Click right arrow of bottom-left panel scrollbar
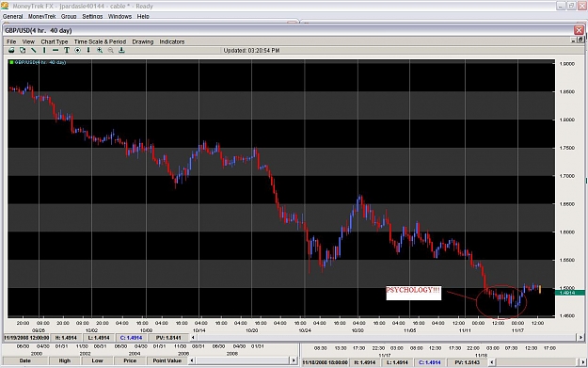Screen dimensions: 588x368 [294, 360]
